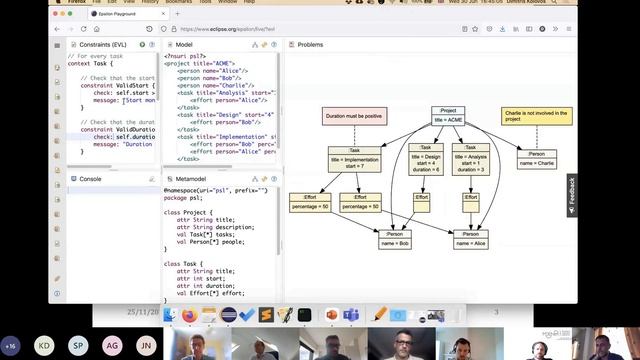Screen dimensions: 640x360
Task: Show the Model panel's diagram view icon
Action: pos(255,44)
